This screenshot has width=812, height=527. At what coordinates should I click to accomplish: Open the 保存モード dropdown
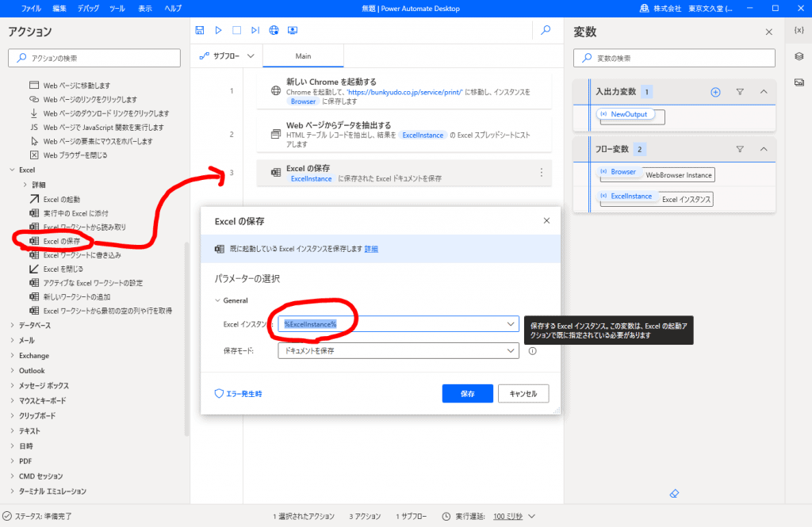398,351
